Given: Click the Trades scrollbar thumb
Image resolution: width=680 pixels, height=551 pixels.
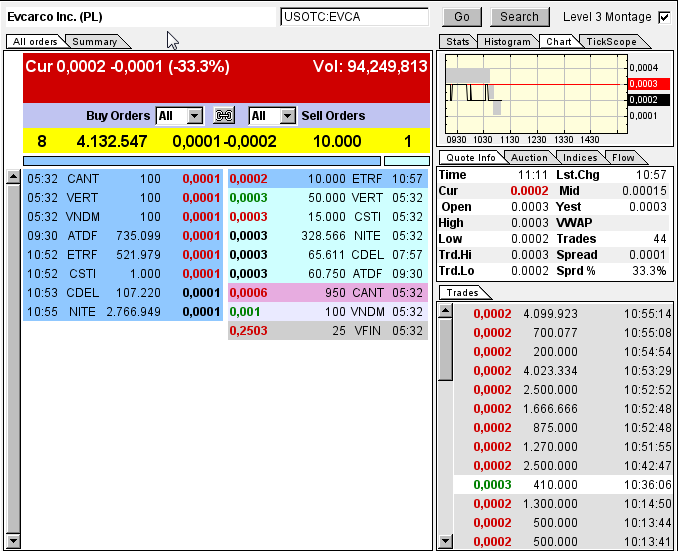Looking at the screenshot, I should (x=445, y=349).
